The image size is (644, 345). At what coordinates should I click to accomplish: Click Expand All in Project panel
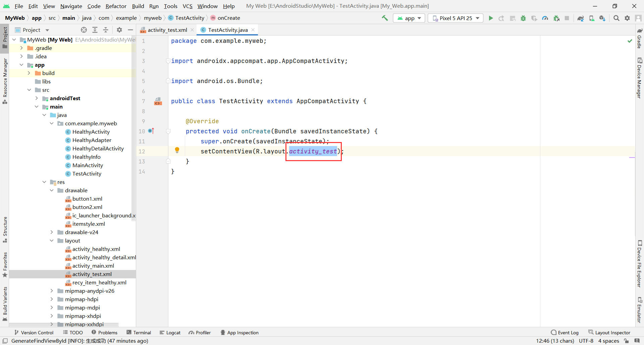tap(95, 30)
